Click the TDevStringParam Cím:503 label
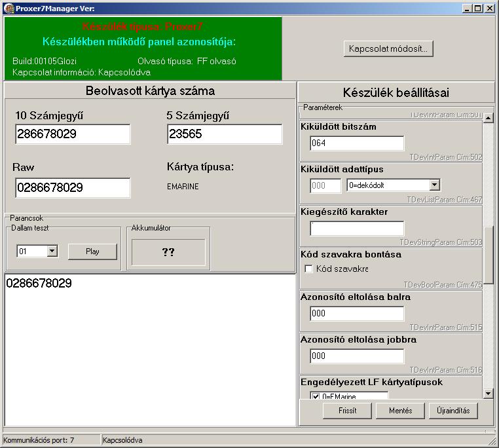Image resolution: width=499 pixels, height=448 pixels. [441, 242]
